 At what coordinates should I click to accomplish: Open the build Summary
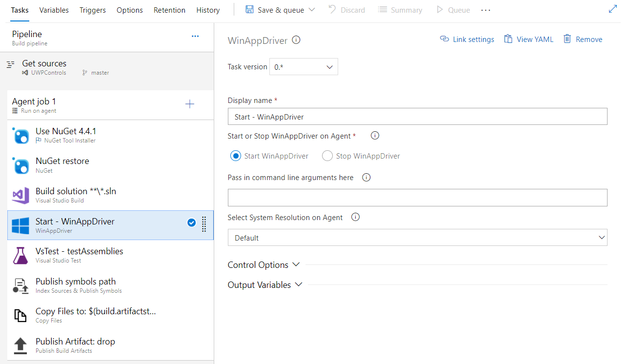[400, 10]
